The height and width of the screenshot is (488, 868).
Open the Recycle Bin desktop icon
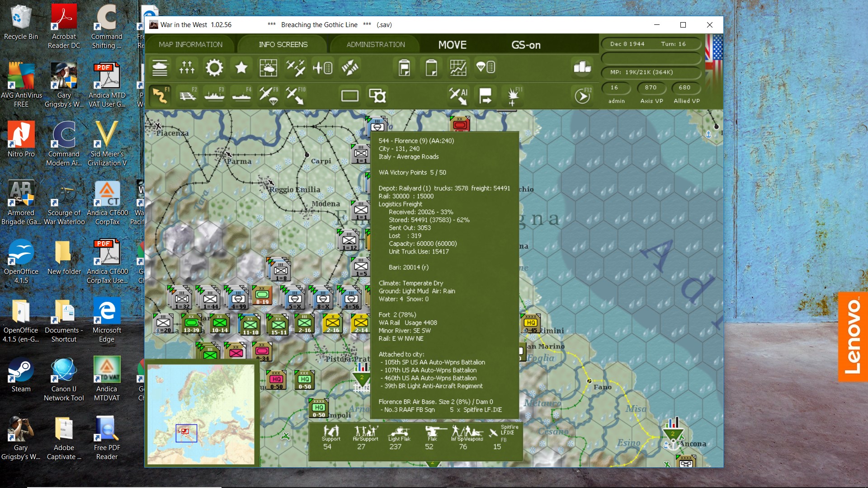[x=21, y=23]
